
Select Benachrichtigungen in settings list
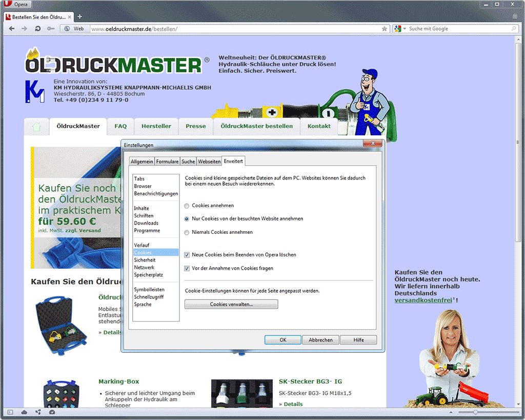point(156,193)
